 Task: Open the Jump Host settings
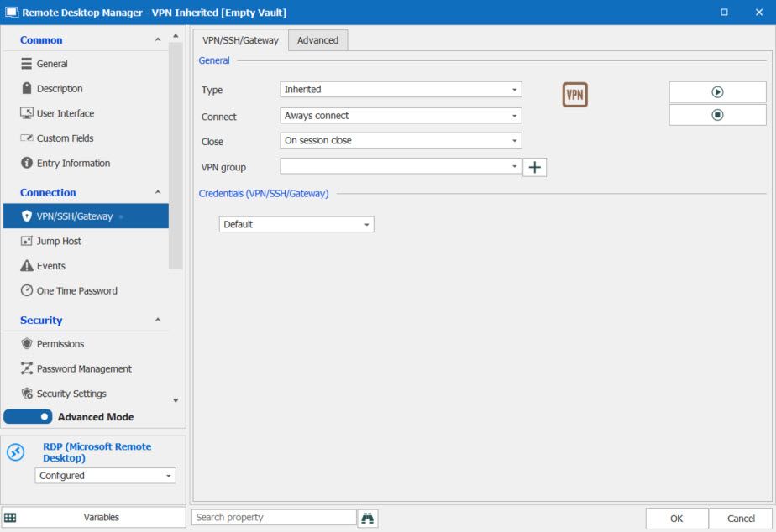pos(59,241)
